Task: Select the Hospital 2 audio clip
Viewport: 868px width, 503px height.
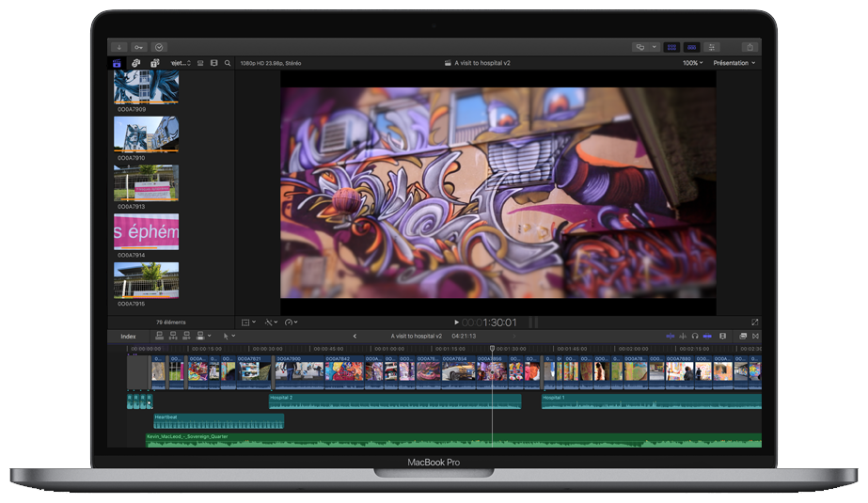Action: [395, 401]
